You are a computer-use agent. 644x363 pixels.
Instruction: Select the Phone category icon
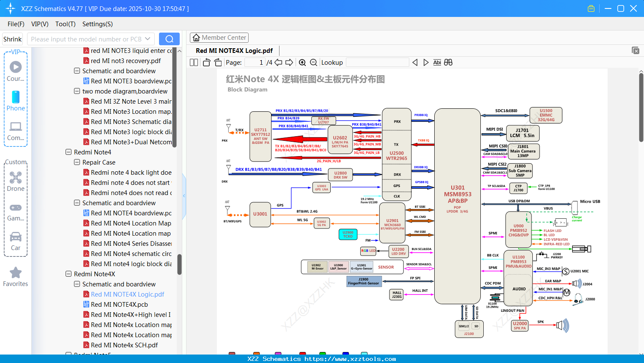click(16, 101)
